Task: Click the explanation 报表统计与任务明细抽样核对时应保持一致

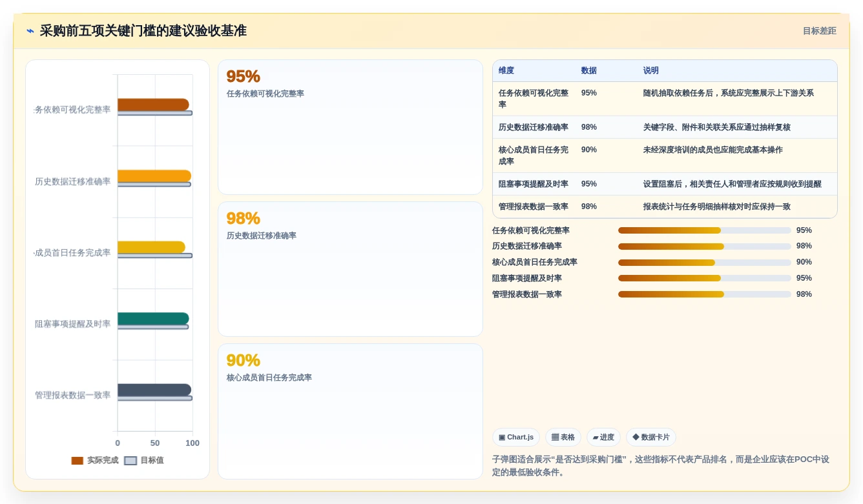Action: pyautogui.click(x=717, y=207)
